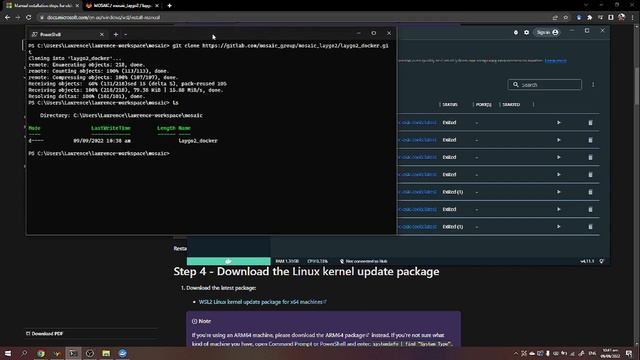
Task: Open the Windows notification center
Action: 629,353
